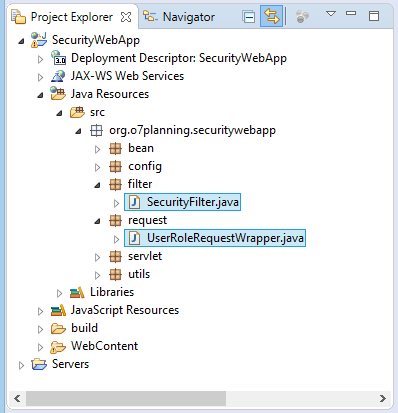Click the bean package icon
Screen dimensions: 398x413
[x=115, y=148]
